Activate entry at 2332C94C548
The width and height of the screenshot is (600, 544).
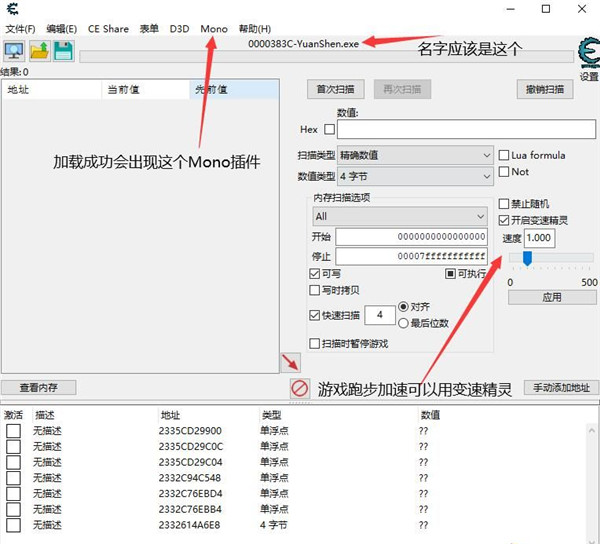point(13,478)
